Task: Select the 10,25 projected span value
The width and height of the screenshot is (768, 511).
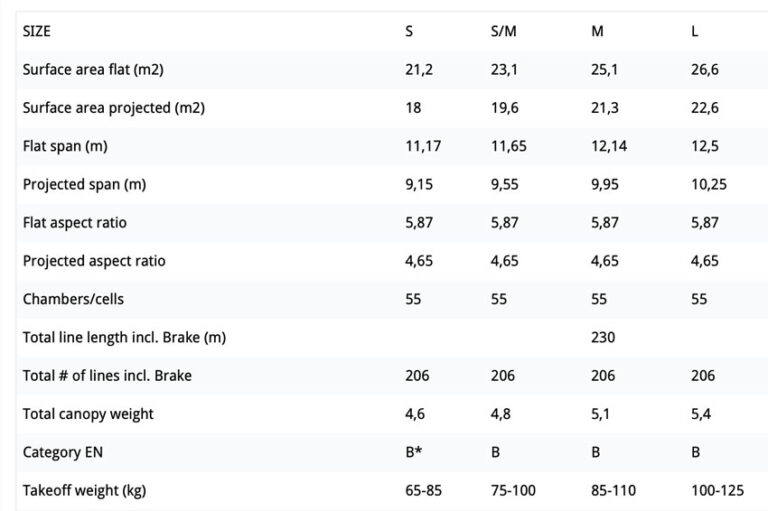Action: (707, 185)
